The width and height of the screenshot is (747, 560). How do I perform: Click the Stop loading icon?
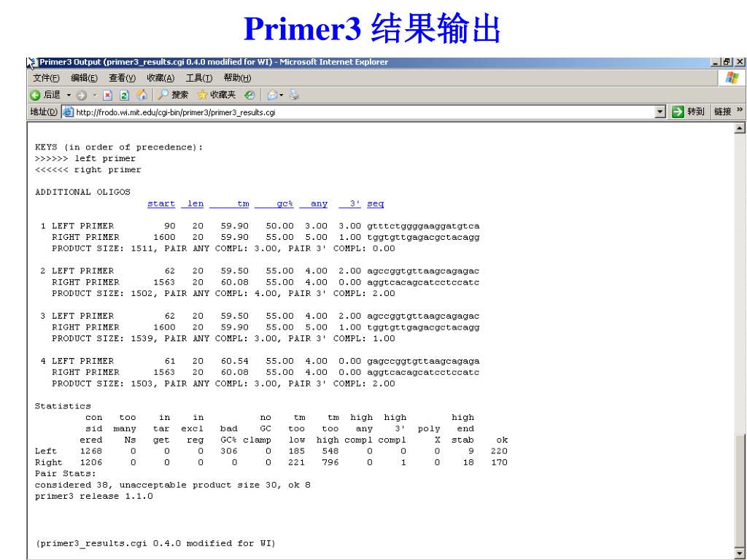108,96
